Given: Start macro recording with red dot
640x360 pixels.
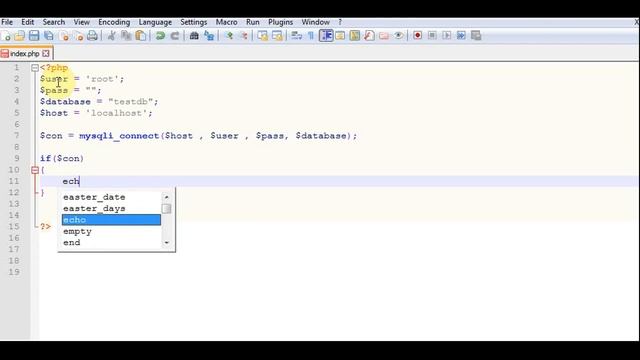Looking at the screenshot, I should point(417,36).
